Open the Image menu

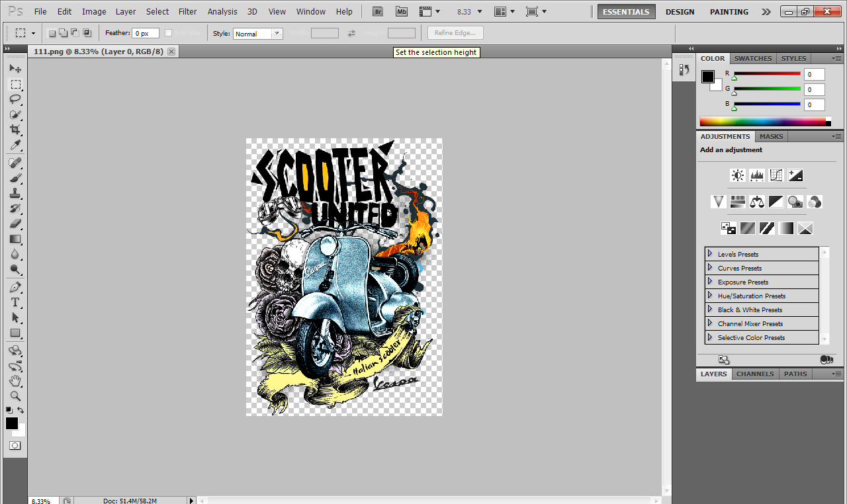click(94, 11)
